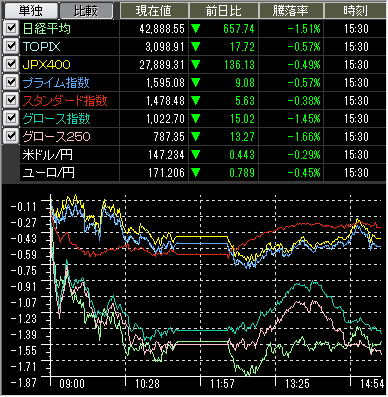Viewport: 388px width, 397px height.
Task: Sort by the 騰落率 column header
Action: [x=291, y=11]
